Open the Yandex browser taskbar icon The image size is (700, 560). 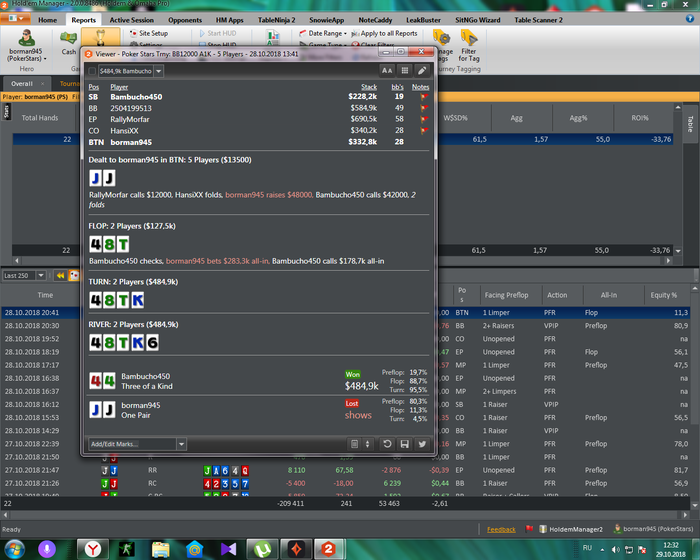[92, 549]
